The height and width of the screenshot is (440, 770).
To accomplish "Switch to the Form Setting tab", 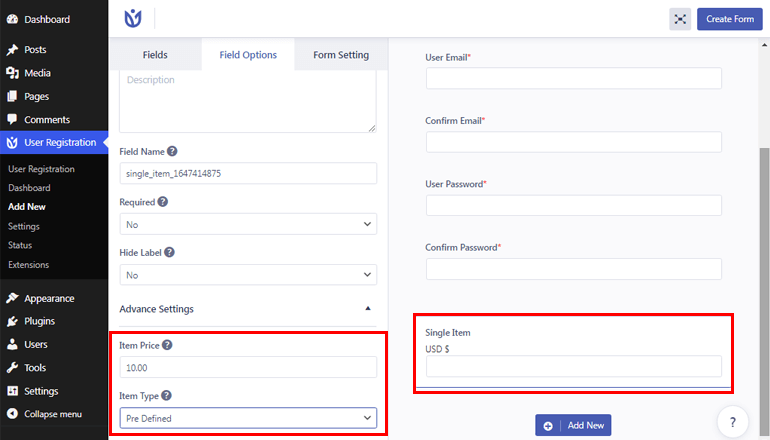I will [341, 55].
